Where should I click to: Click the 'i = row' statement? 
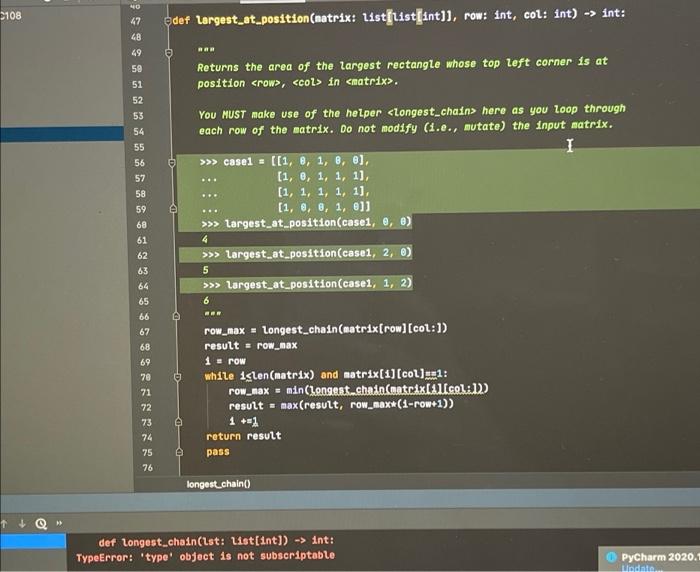point(225,360)
